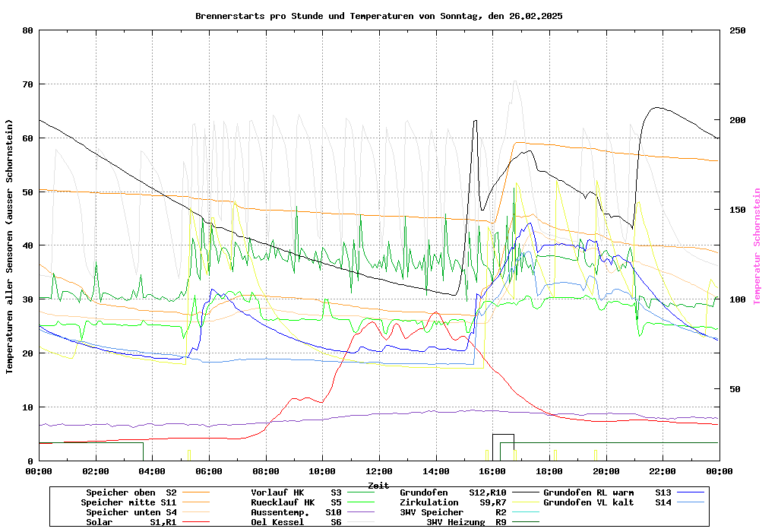The height and width of the screenshot is (532, 778).
Task: Click the 22:00 tick on the time axis
Action: (x=663, y=471)
